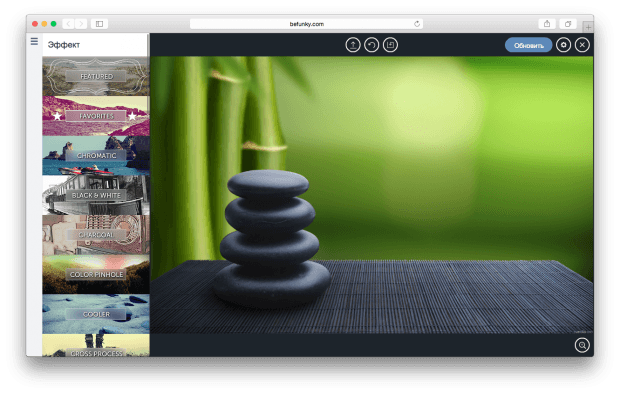Select the Black & White effect category
Image resolution: width=620 pixels, height=394 pixels.
click(96, 195)
